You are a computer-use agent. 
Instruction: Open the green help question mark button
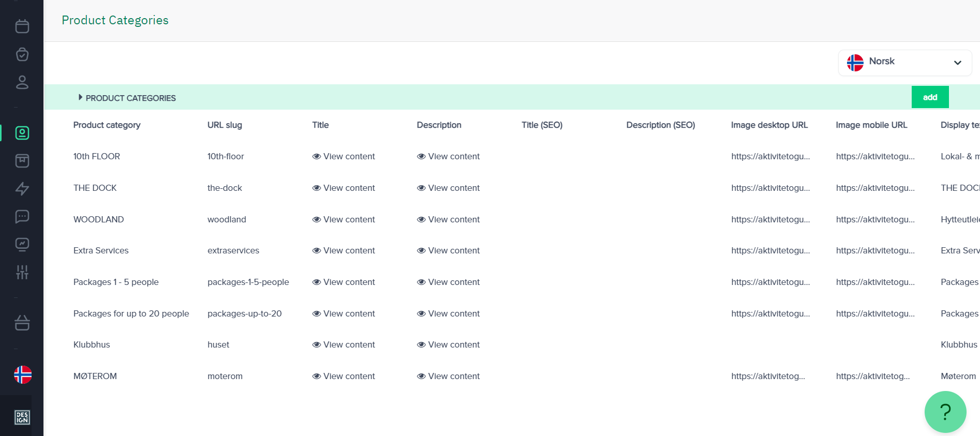click(945, 412)
